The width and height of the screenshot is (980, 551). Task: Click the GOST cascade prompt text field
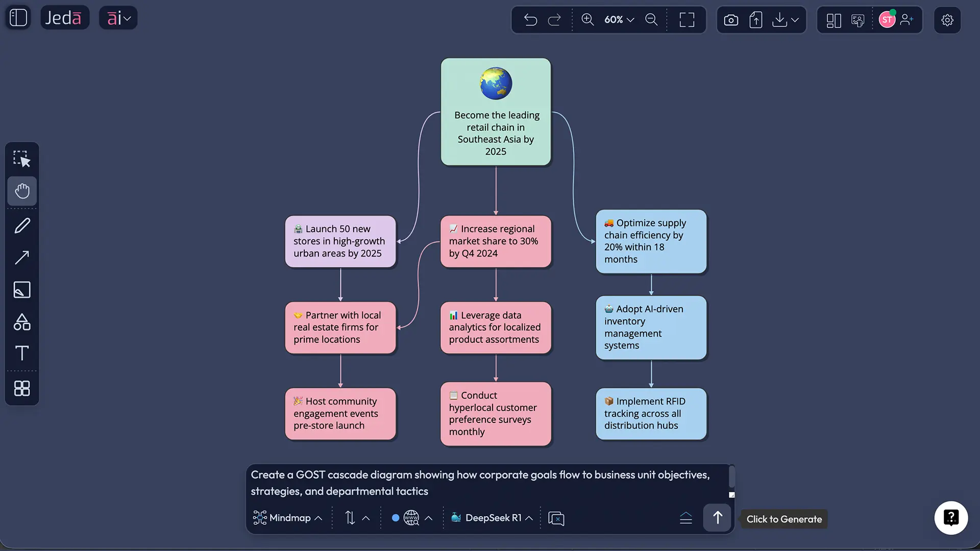(x=480, y=483)
